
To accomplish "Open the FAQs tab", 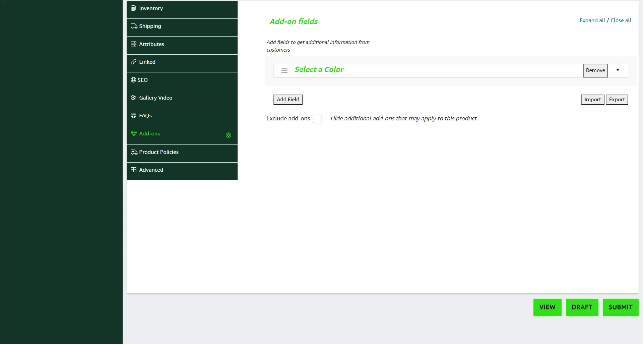I will click(x=182, y=117).
